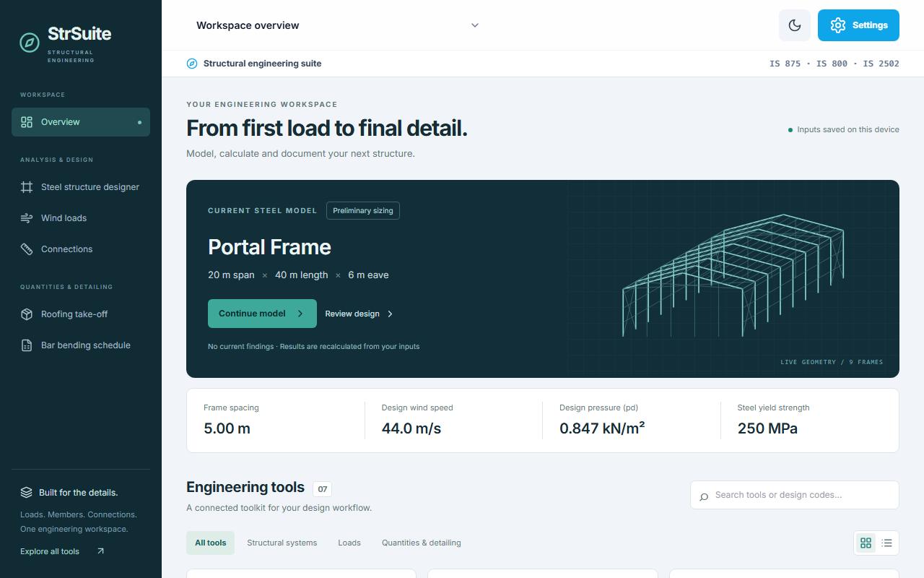Open the Workspace overview dropdown
924x578 pixels.
(x=338, y=25)
